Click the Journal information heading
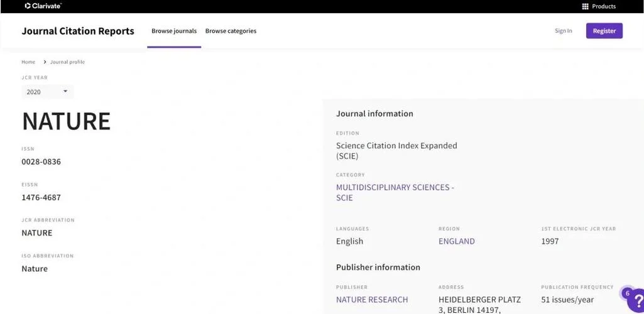Viewport: 644px width, 314px height. (374, 114)
